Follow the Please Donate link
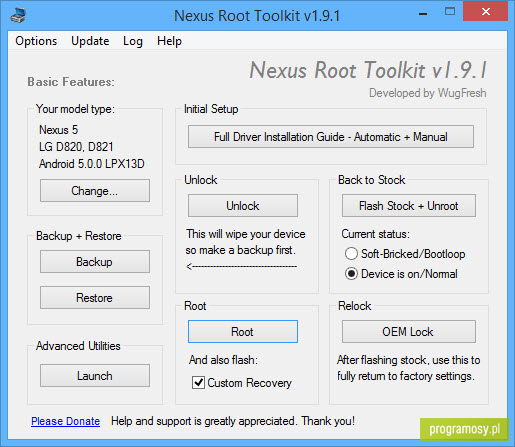 pyautogui.click(x=65, y=421)
